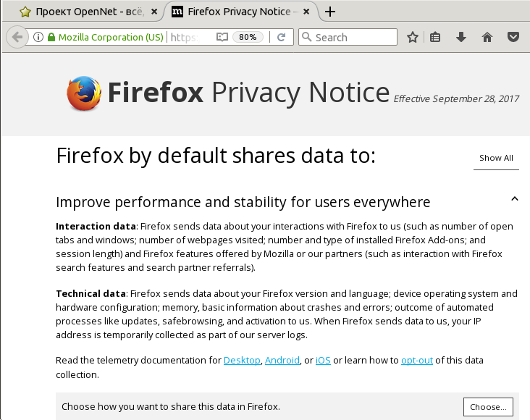This screenshot has width=530, height=420.
Task: Click the Choose... button
Action: (x=488, y=407)
